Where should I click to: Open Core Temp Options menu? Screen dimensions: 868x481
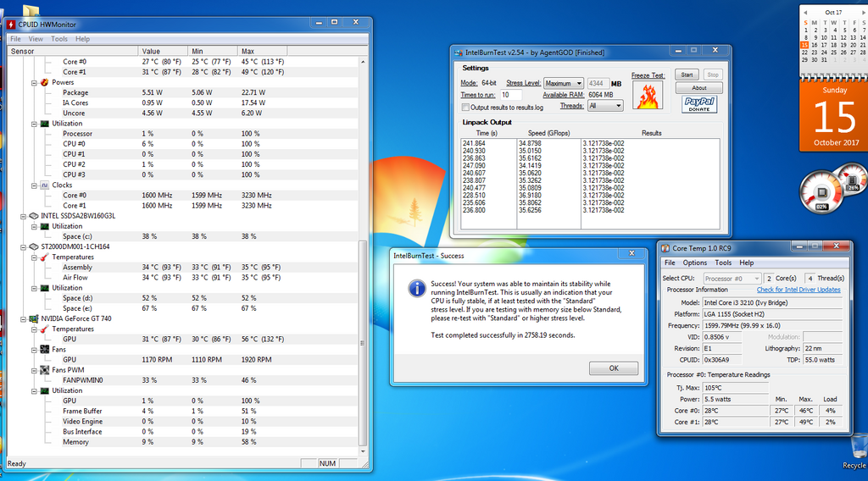coord(695,263)
